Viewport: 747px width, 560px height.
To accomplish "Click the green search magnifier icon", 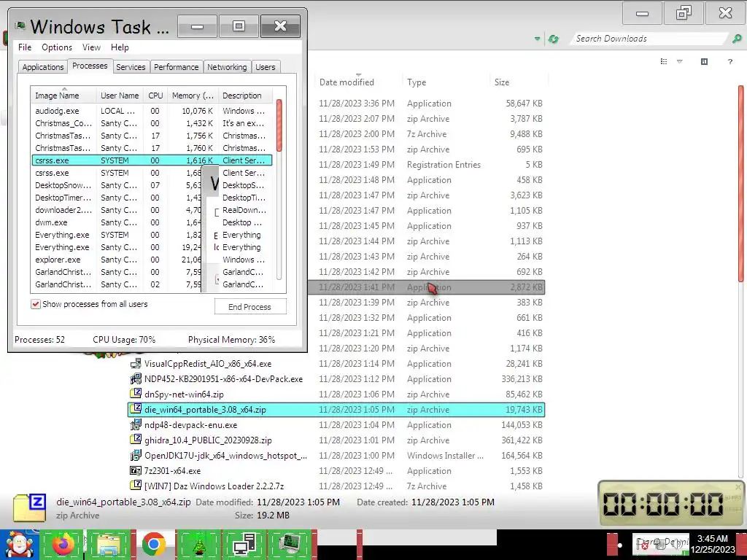I will (737, 39).
